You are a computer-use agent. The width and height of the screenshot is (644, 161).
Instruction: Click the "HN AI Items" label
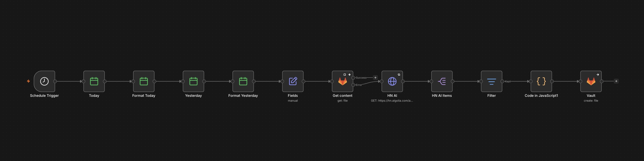click(442, 95)
